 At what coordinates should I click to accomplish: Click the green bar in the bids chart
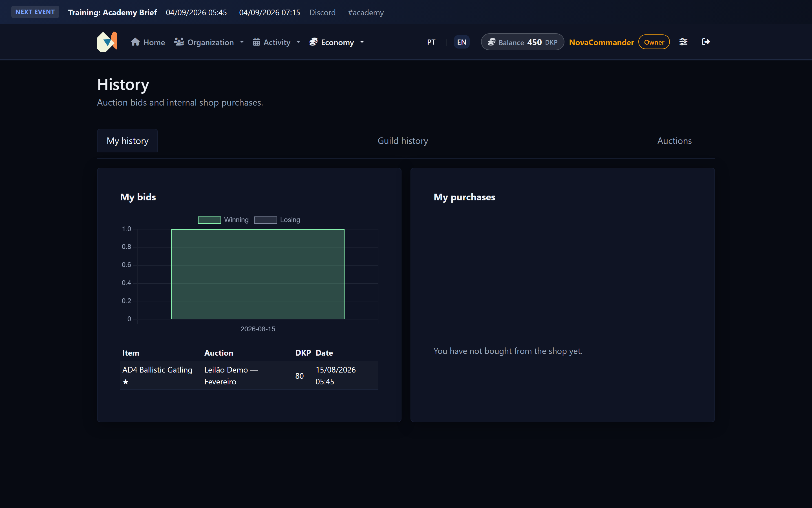click(x=258, y=274)
